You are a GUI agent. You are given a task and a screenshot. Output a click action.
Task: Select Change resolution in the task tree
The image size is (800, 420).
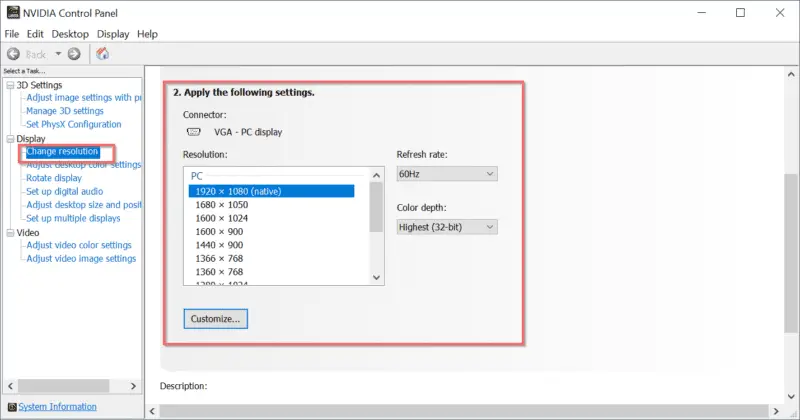62,152
